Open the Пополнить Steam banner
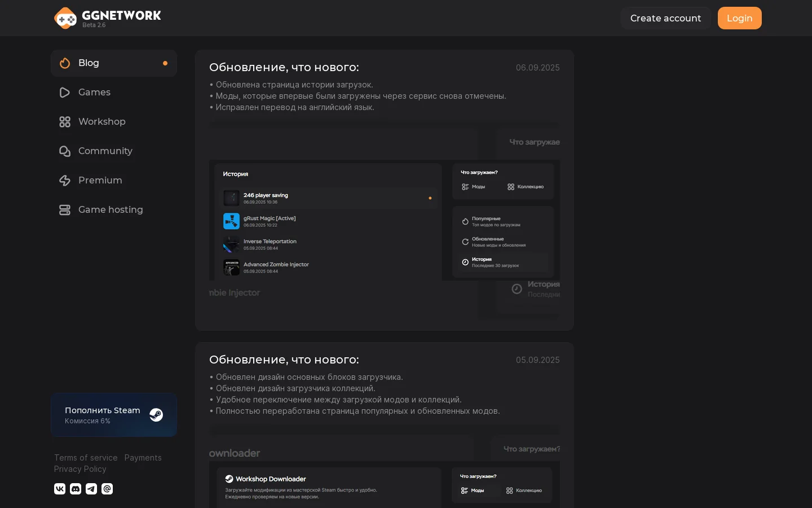The width and height of the screenshot is (812, 508). point(114,415)
